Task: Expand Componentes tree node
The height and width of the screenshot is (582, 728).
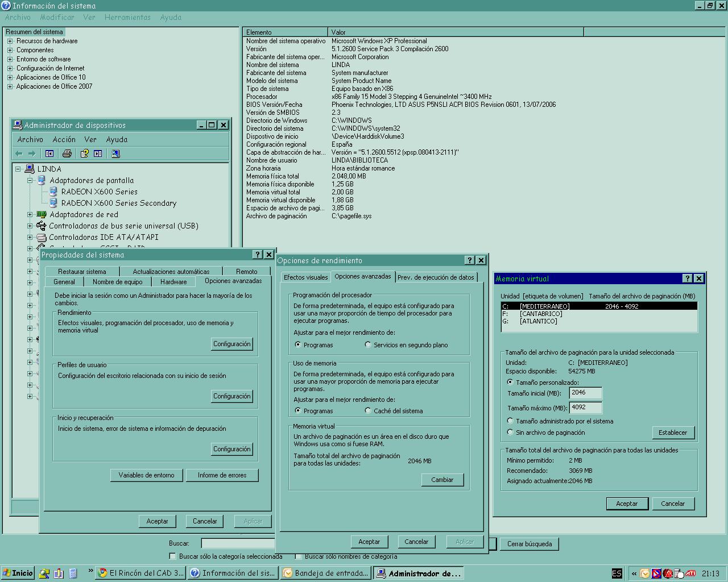Action: pyautogui.click(x=10, y=50)
